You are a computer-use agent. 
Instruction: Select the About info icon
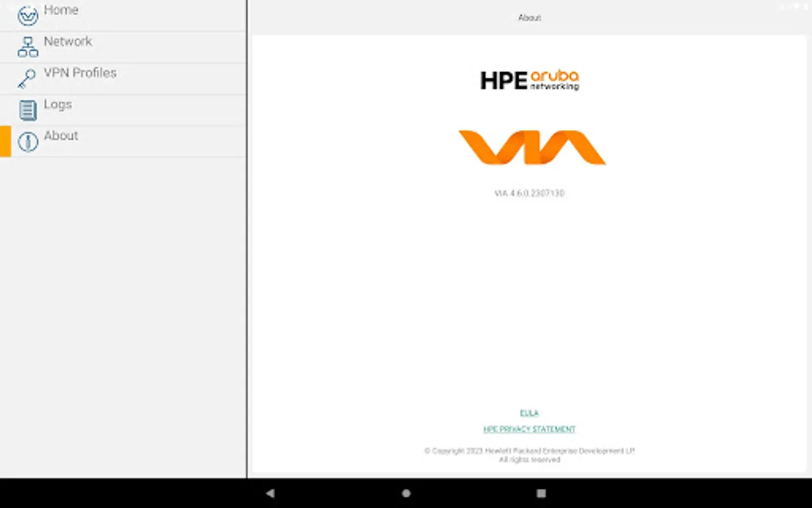[28, 142]
